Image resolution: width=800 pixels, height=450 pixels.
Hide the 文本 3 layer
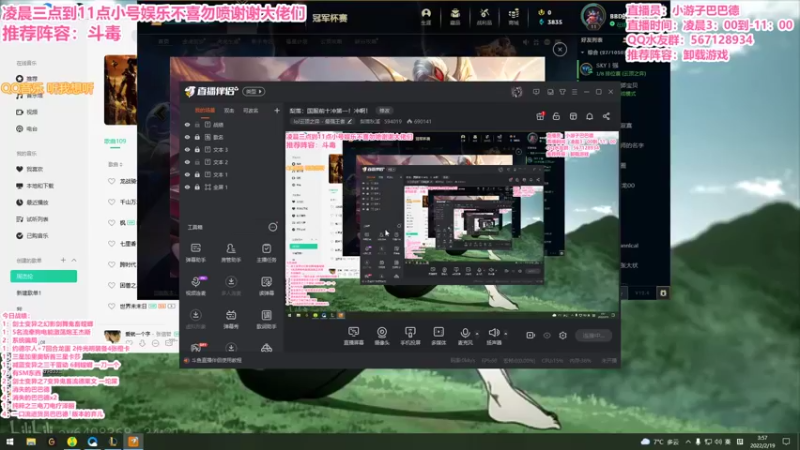187,149
